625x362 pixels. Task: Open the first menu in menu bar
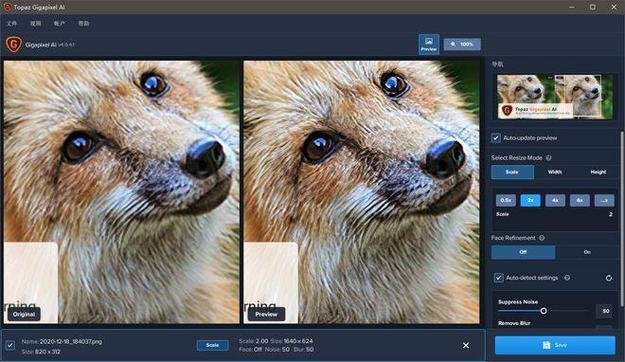(12, 24)
